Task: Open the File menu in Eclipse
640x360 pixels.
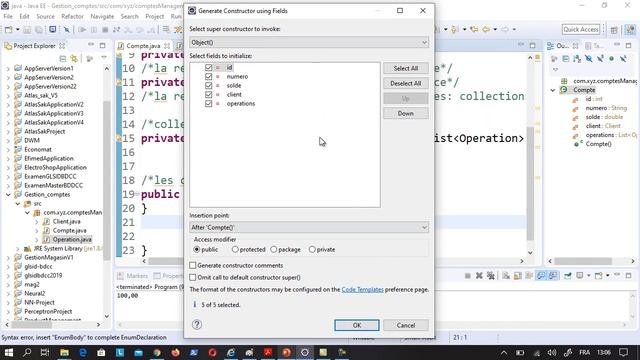Action: click(8, 16)
